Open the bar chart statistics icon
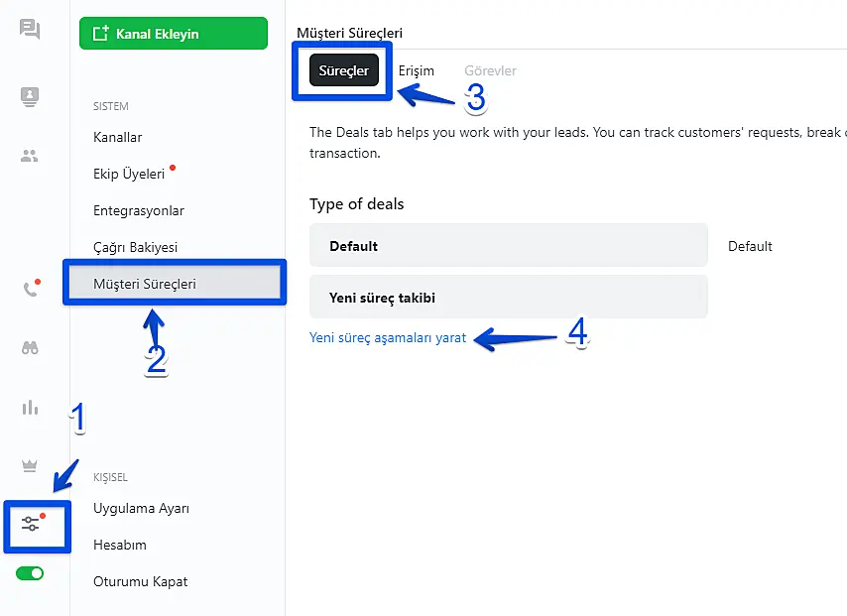Viewport: 847px width, 616px height. 30,407
